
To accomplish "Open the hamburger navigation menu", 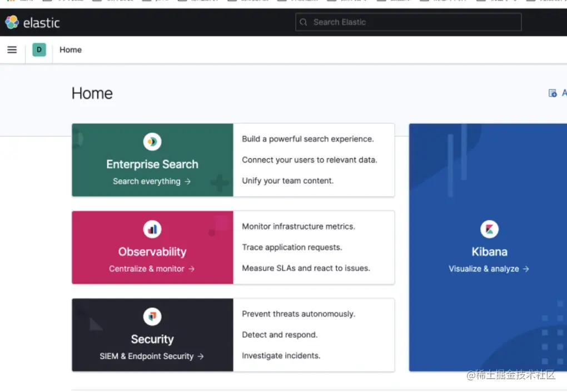I will 12,50.
